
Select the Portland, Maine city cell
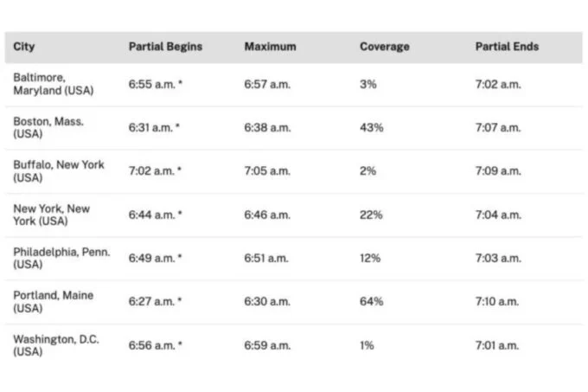coord(53,301)
